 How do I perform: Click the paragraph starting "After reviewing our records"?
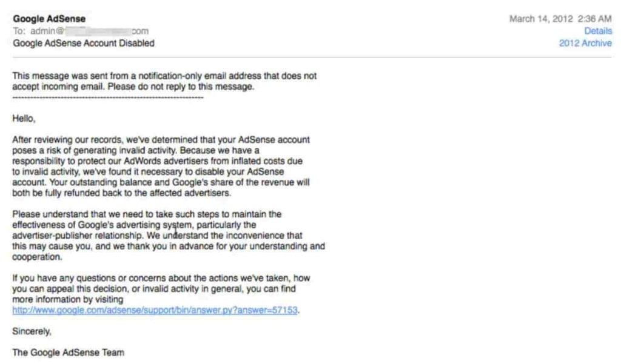click(161, 167)
